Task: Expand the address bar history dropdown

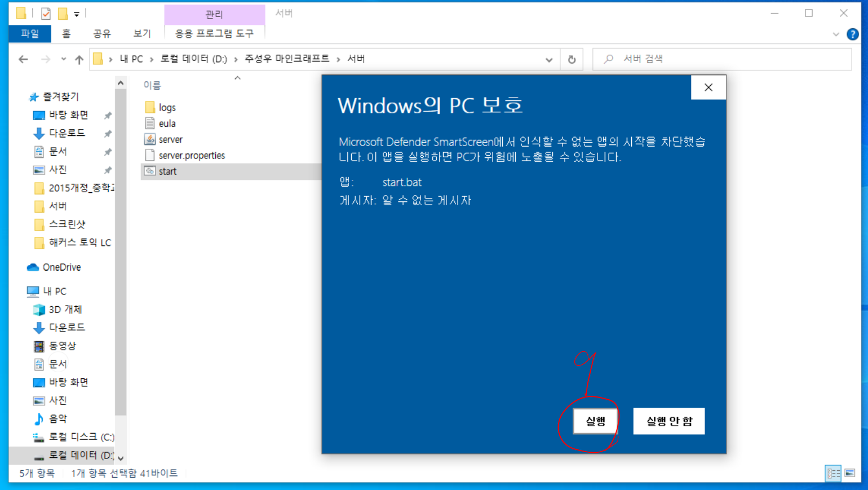Action: [549, 59]
